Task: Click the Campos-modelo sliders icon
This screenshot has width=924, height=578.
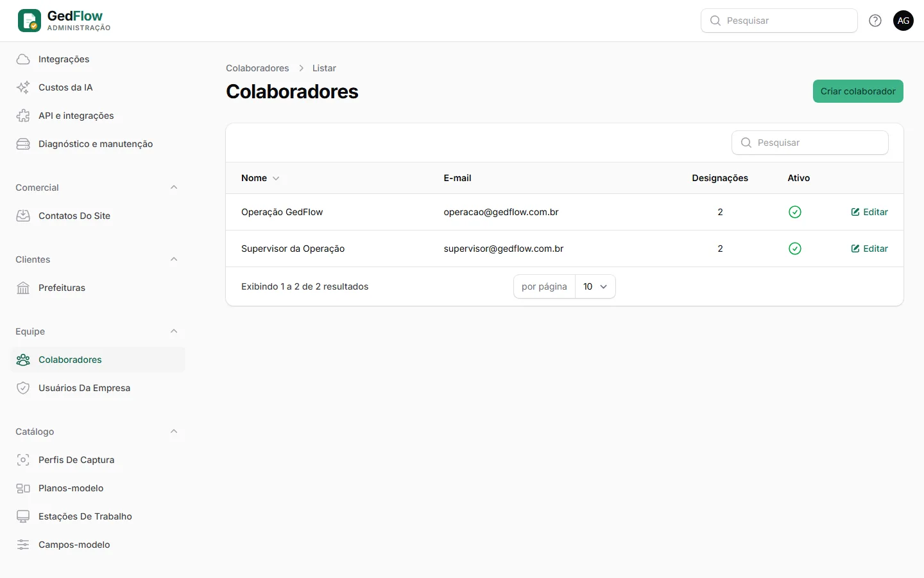Action: 23,545
